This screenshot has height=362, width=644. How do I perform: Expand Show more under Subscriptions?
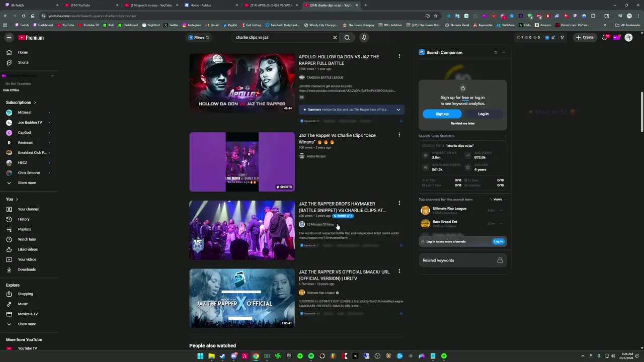pyautogui.click(x=28, y=183)
